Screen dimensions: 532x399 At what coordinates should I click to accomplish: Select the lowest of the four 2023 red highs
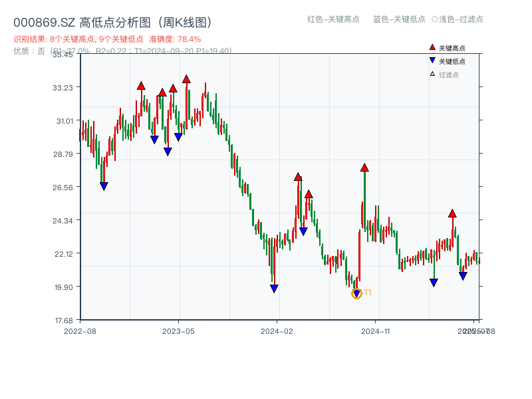[x=162, y=92]
